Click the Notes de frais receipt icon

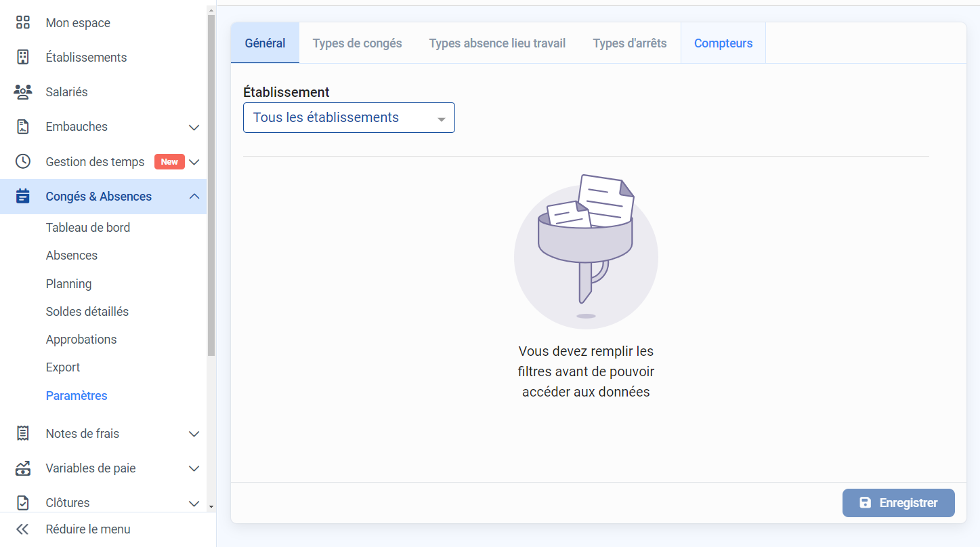click(23, 433)
